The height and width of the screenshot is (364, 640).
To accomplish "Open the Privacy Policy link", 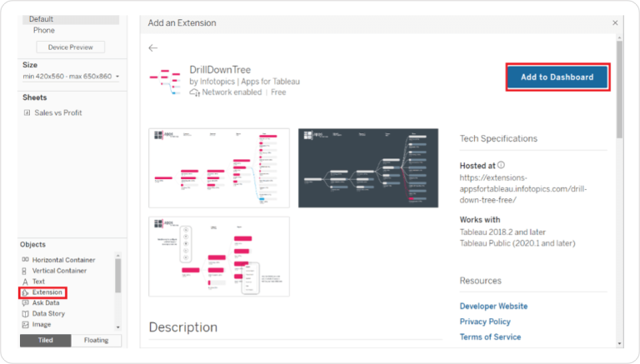I will (485, 322).
